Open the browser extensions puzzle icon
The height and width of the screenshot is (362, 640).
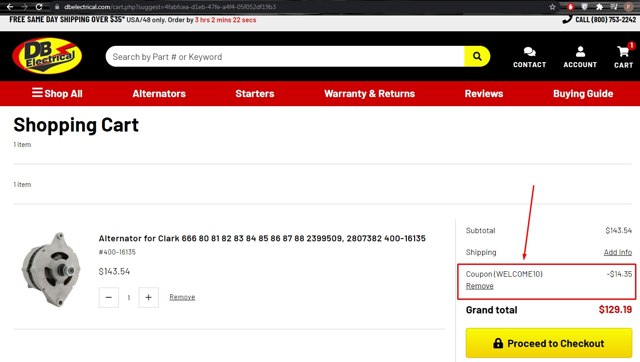tap(599, 7)
